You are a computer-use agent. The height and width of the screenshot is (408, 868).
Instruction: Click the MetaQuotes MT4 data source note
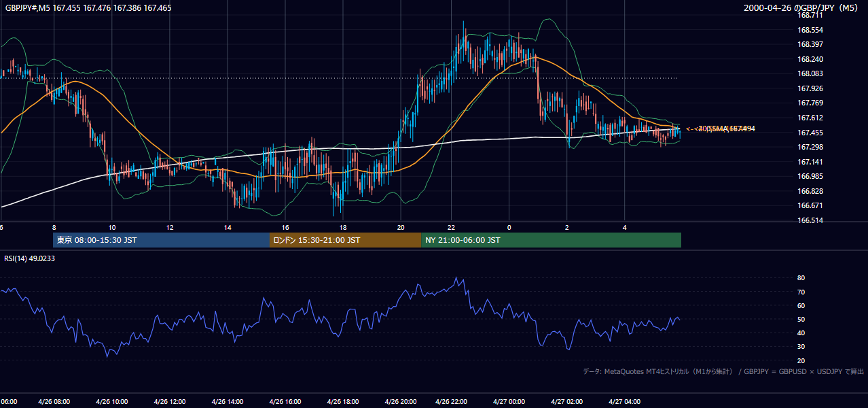pyautogui.click(x=723, y=371)
